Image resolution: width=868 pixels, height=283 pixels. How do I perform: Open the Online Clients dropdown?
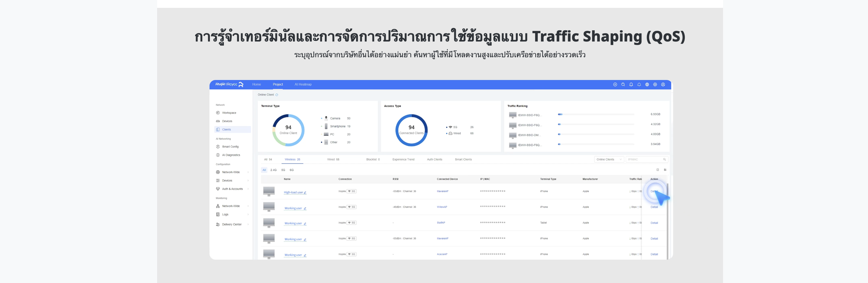pyautogui.click(x=609, y=159)
